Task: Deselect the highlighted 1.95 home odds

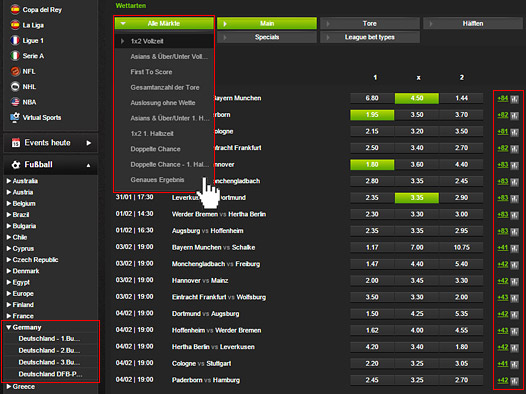Action: coord(372,115)
